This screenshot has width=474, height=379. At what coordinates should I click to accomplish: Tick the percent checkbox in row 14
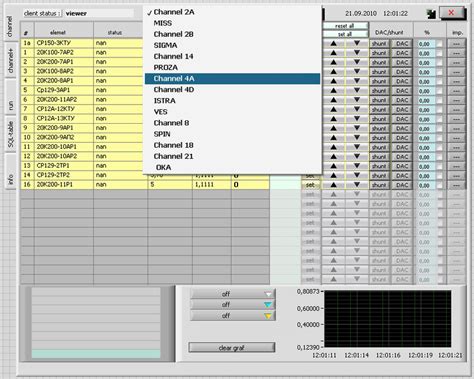coord(440,176)
